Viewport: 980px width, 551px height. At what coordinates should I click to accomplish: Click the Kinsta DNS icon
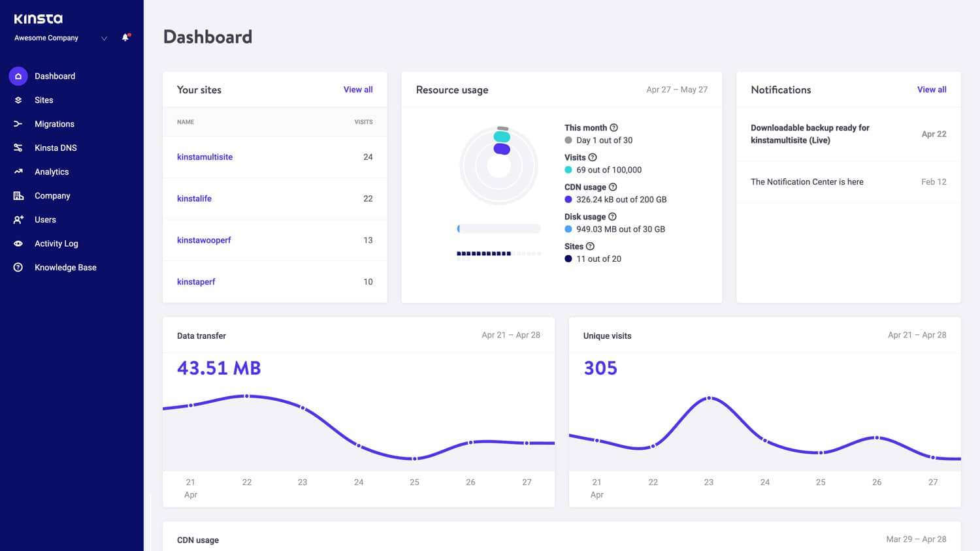click(x=18, y=148)
